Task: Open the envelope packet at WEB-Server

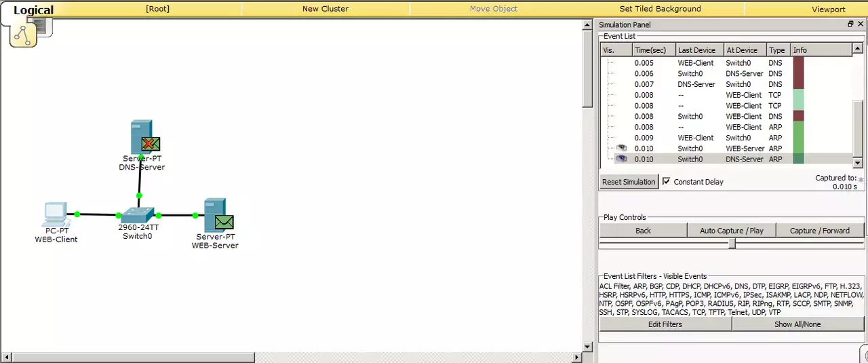Action: coord(224,222)
